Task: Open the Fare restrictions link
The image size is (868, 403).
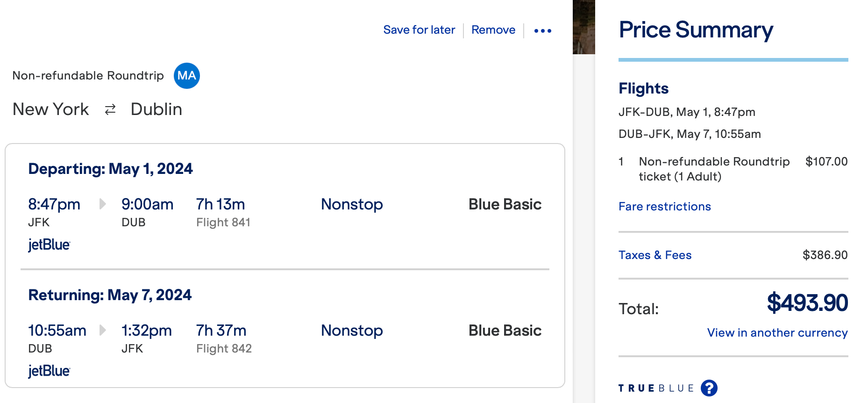Action: coord(665,207)
